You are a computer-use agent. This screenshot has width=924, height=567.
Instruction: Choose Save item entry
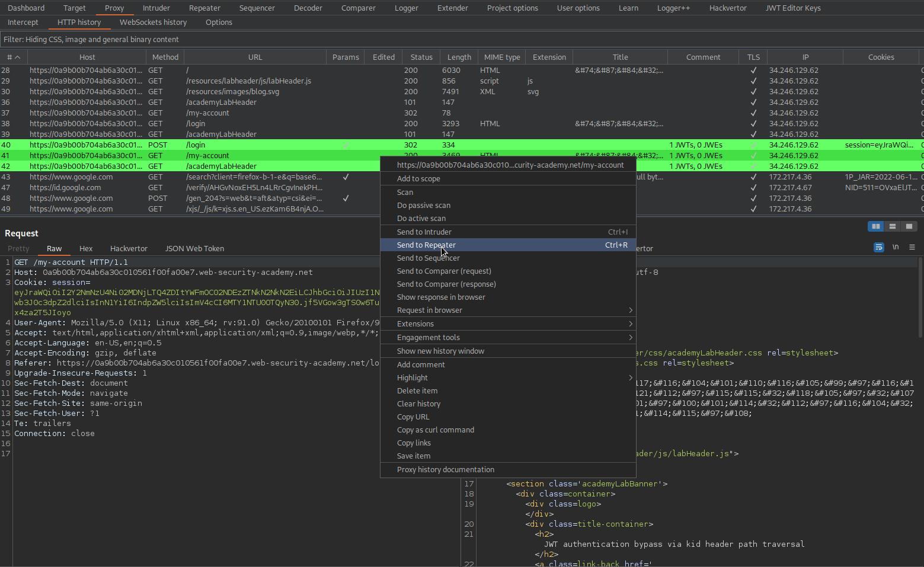(508, 456)
